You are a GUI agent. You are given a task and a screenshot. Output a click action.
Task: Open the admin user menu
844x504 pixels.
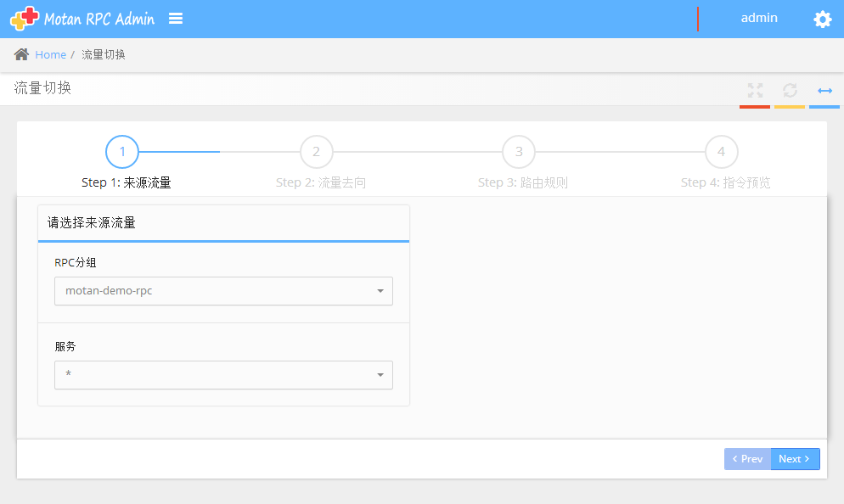point(758,18)
